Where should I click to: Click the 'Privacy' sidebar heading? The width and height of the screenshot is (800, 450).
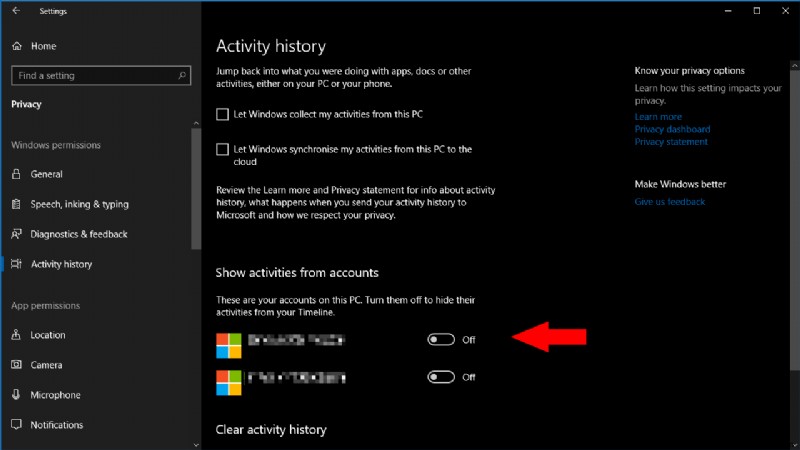(x=26, y=104)
